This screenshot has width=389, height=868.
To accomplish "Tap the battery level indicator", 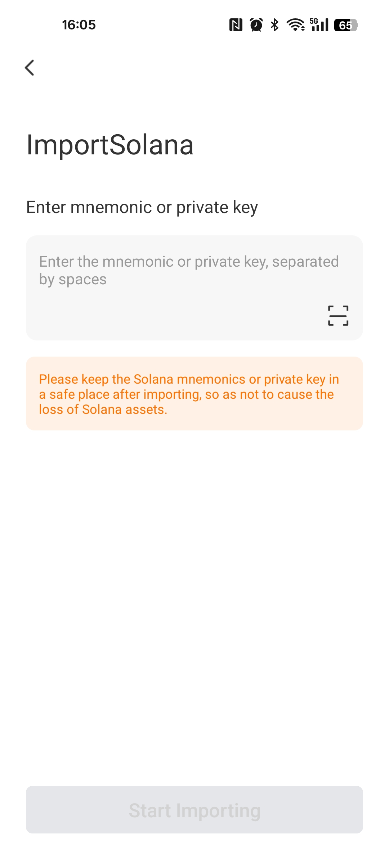I will (345, 25).
